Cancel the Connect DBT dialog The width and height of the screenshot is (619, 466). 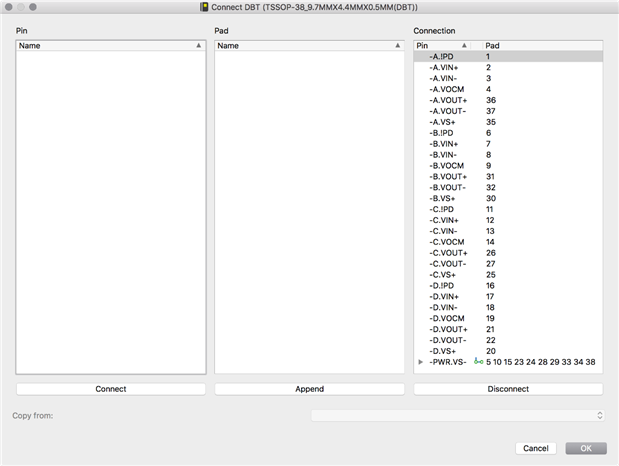[x=536, y=448]
